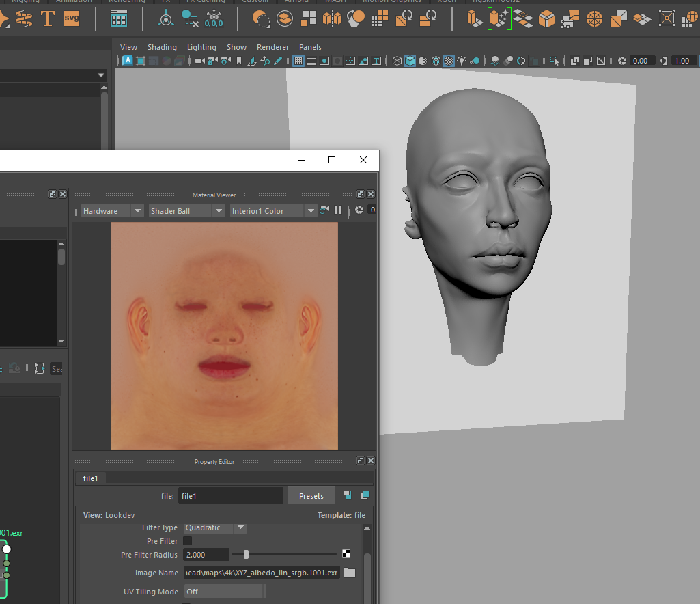The width and height of the screenshot is (700, 604).
Task: Select the Type text tool icon
Action: pos(47,18)
